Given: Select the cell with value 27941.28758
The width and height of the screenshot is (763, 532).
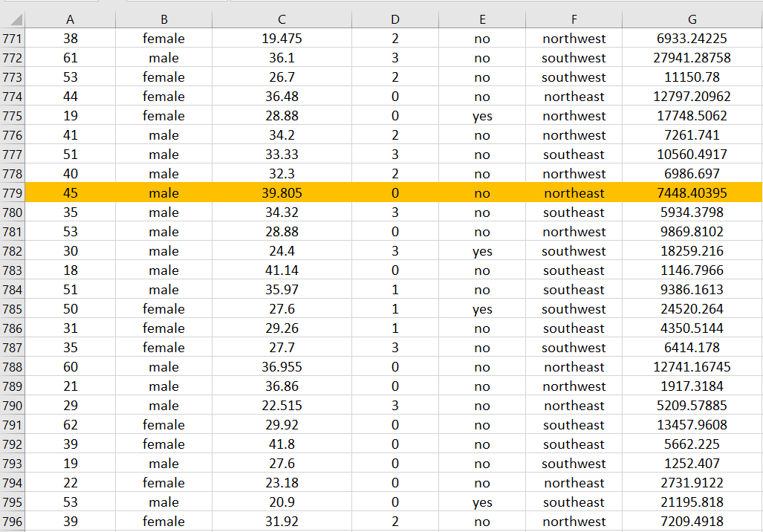Looking at the screenshot, I should [x=692, y=57].
